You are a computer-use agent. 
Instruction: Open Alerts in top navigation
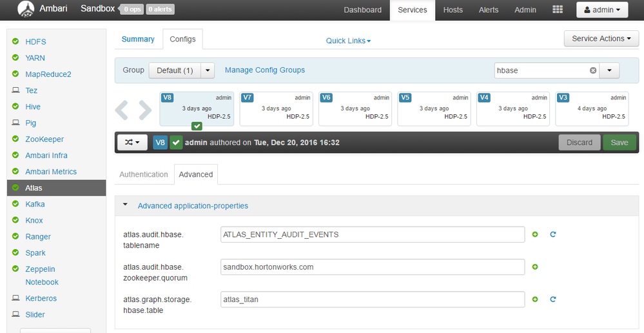[489, 10]
